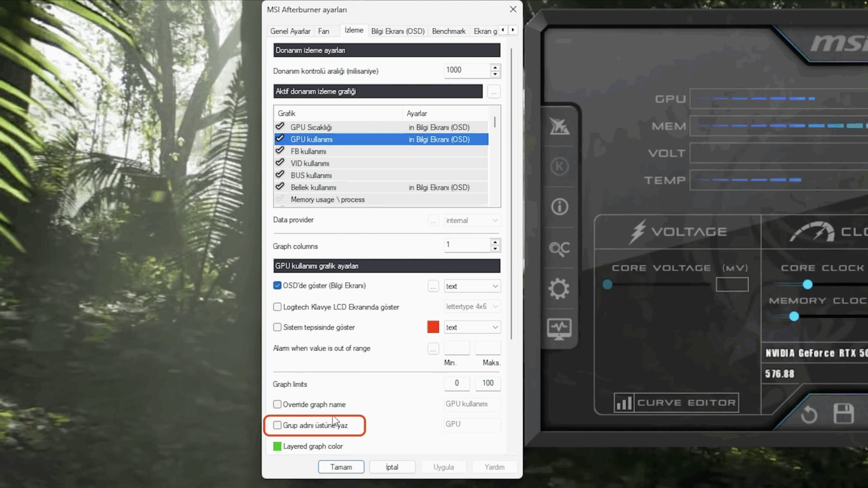The width and height of the screenshot is (868, 488).
Task: Launch the hardware monitor icon
Action: pyautogui.click(x=560, y=329)
